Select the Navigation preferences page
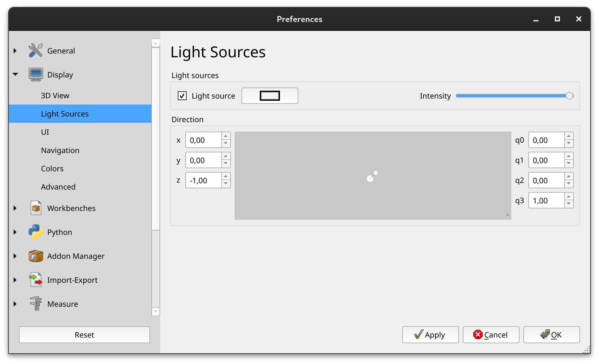 coord(60,151)
